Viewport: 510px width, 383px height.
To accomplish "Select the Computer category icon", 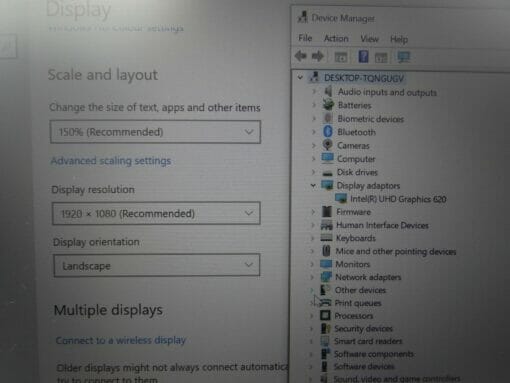I will [327, 157].
